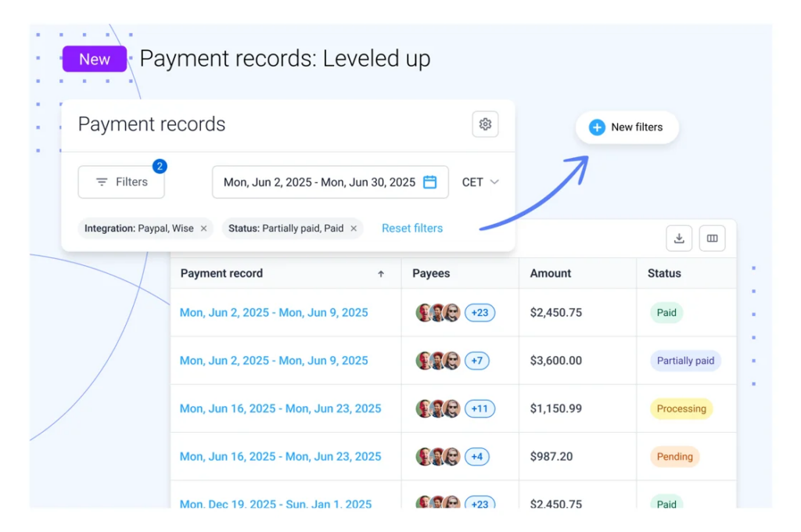The image size is (801, 532).
Task: Click the +23 payees badge on first row
Action: click(x=480, y=312)
